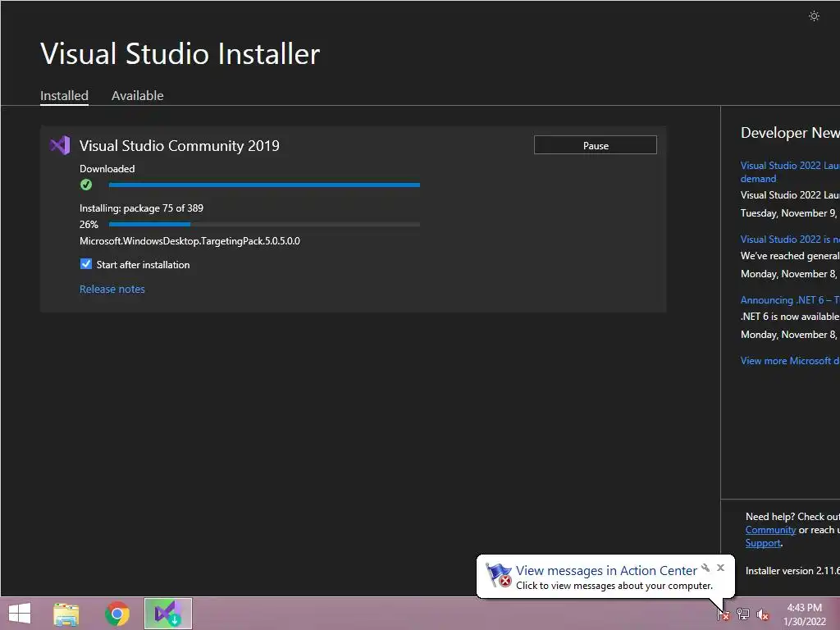Screen dimensions: 840x630
Task: Launch Google Chrome from the taskbar
Action: (117, 614)
